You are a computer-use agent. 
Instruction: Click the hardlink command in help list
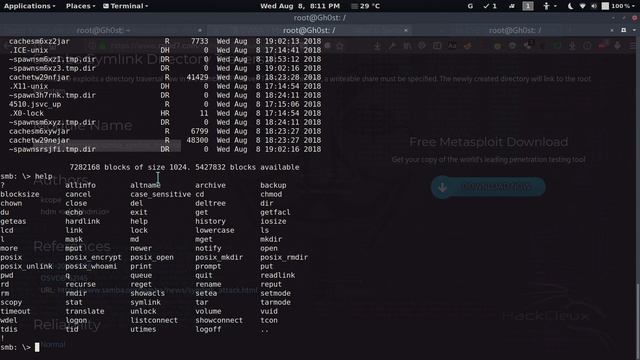82,221
